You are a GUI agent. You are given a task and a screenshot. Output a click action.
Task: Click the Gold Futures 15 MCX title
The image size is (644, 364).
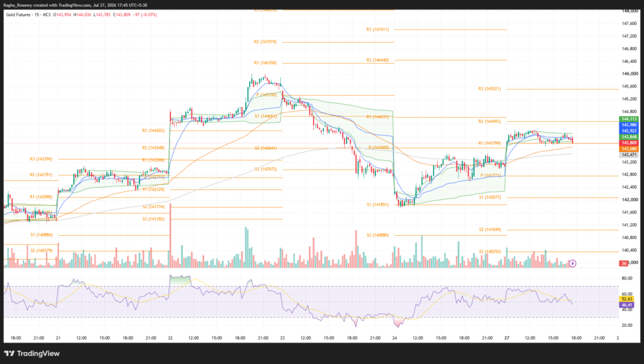click(28, 14)
